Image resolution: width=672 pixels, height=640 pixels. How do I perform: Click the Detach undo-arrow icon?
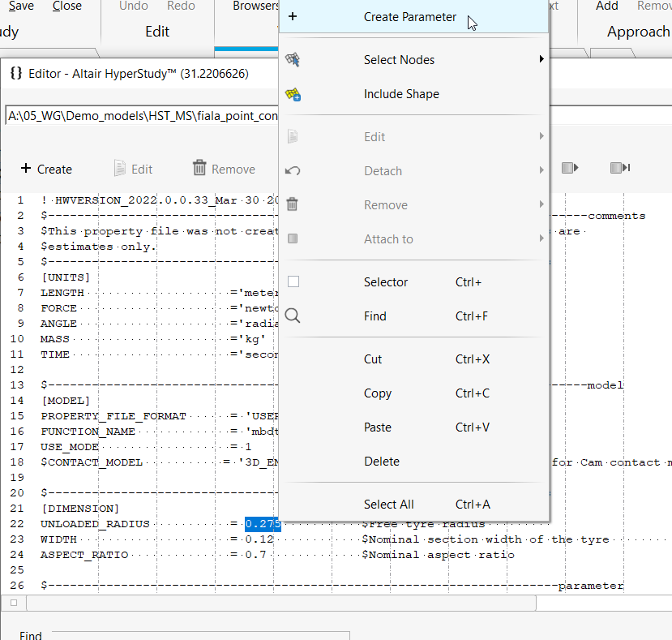[x=293, y=170]
